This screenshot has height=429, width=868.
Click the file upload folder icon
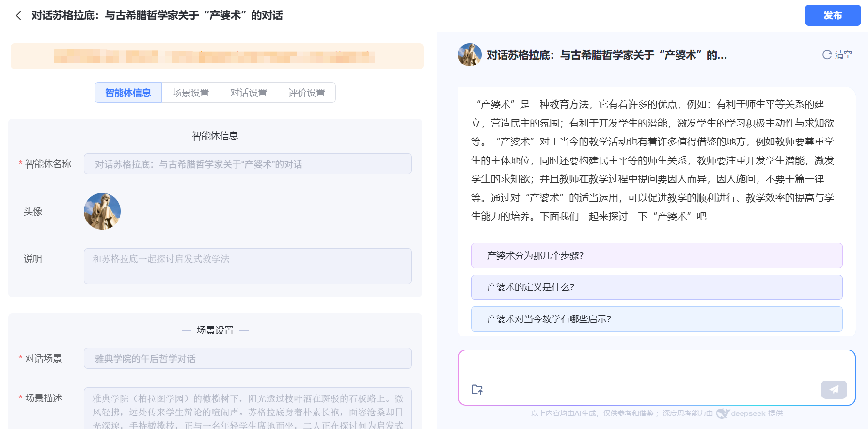pos(477,389)
